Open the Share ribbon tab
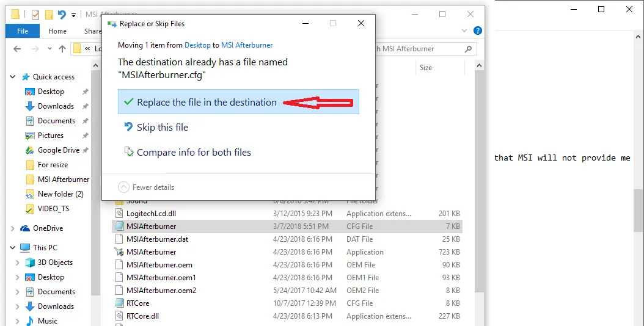The width and height of the screenshot is (644, 326). 93,31
